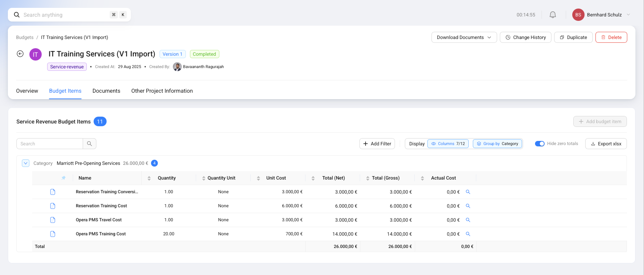Click Bavaananth Ragurajah's profile photo
The image size is (644, 275).
[177, 67]
